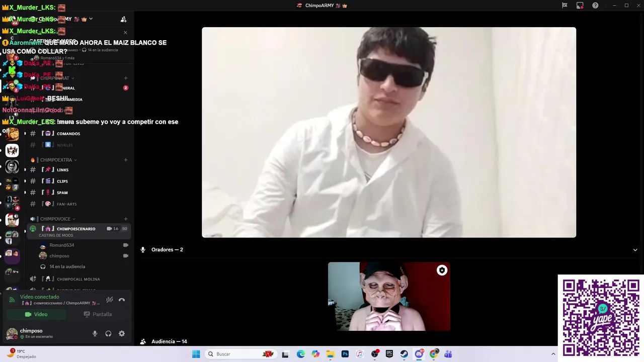Viewport: 644px width, 362px height.
Task: Open Steam from taskbar
Action: (x=404, y=354)
